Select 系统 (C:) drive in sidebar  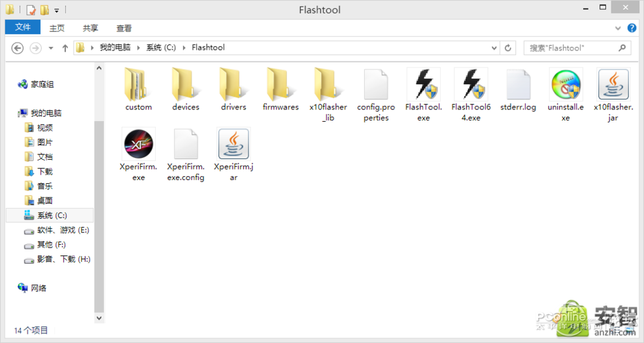click(x=50, y=215)
